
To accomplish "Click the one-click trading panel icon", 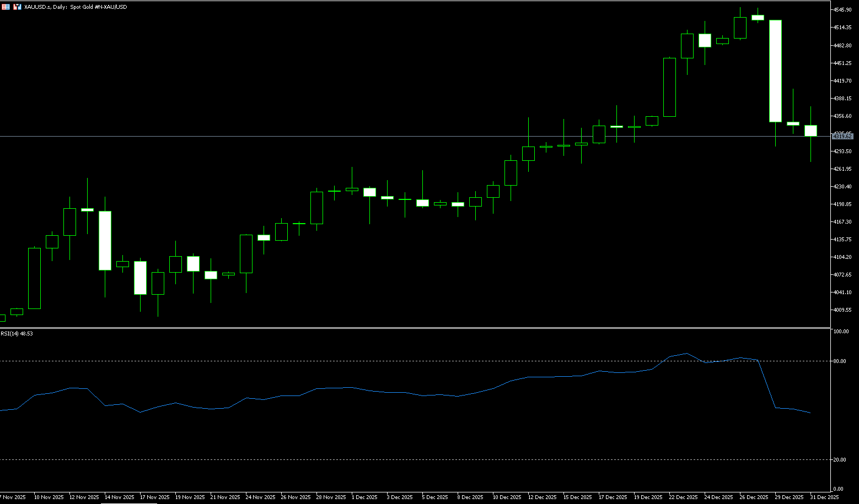I will click(x=17, y=7).
